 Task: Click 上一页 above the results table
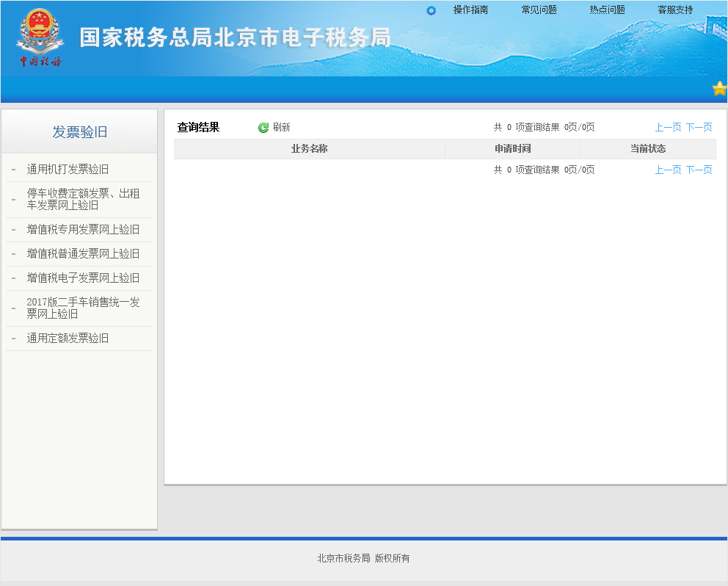coord(668,128)
